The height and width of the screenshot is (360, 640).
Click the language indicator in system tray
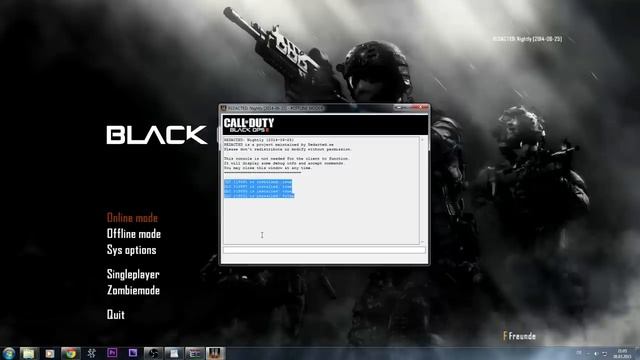coord(579,353)
